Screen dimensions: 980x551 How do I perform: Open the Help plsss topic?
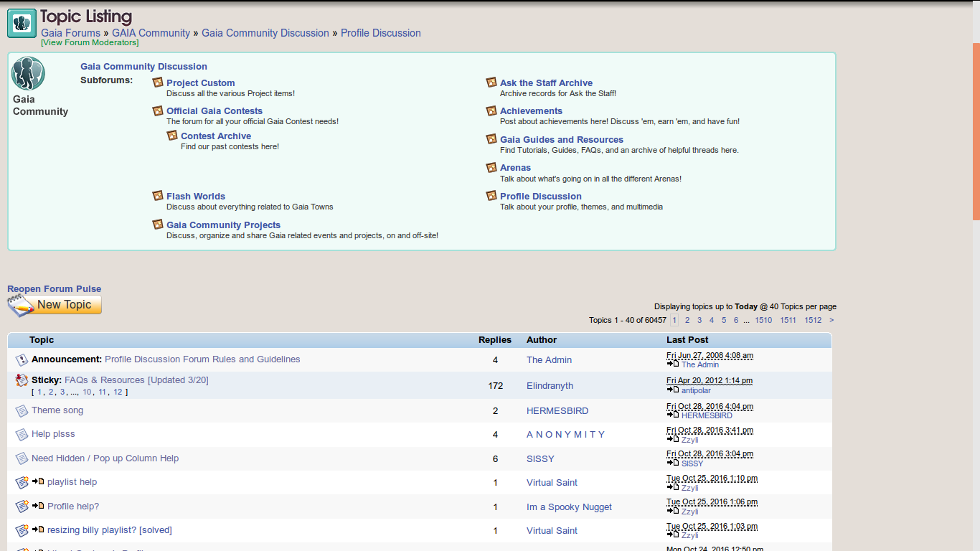click(53, 434)
